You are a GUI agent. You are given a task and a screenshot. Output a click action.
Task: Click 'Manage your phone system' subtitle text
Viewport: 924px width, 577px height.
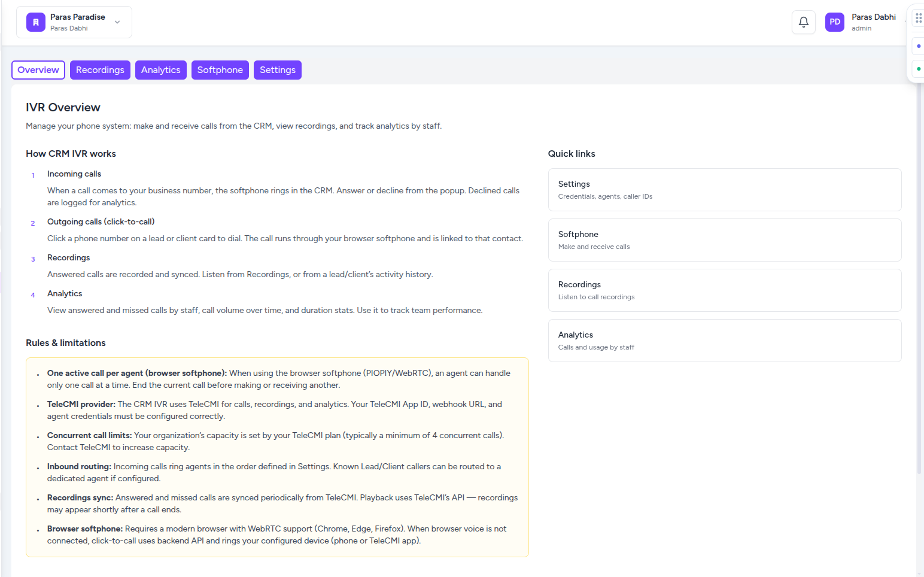point(233,126)
